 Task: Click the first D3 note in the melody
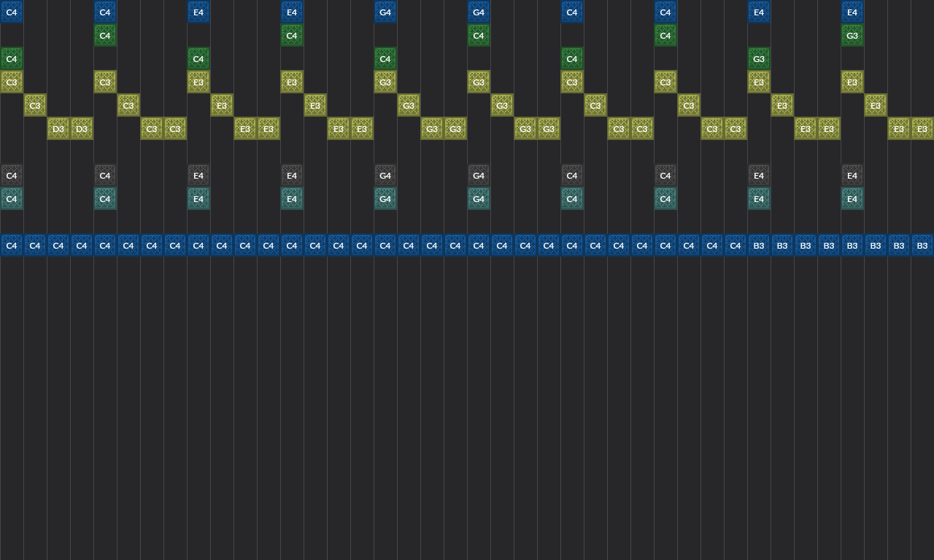tap(58, 128)
